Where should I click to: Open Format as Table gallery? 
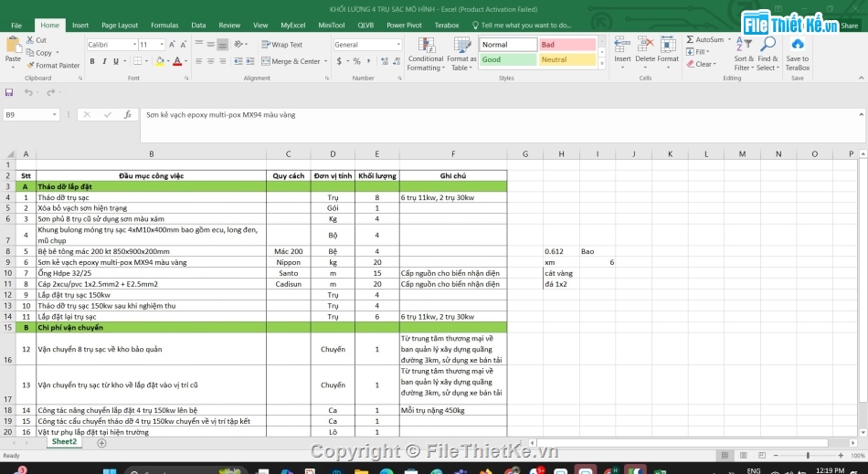pos(461,54)
